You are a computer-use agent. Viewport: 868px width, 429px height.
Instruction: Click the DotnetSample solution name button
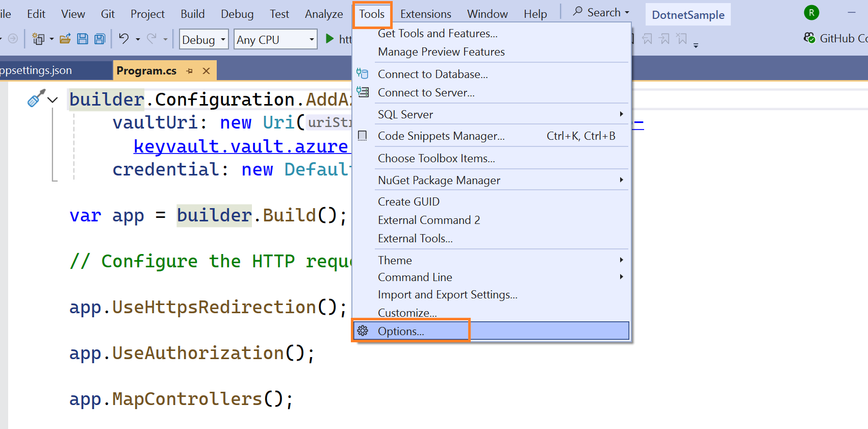(687, 15)
